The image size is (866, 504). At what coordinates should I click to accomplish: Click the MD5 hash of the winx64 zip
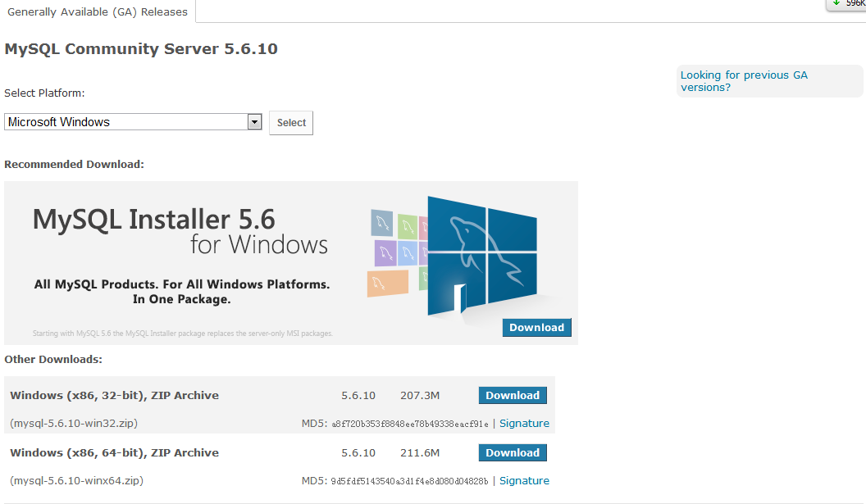(x=410, y=481)
